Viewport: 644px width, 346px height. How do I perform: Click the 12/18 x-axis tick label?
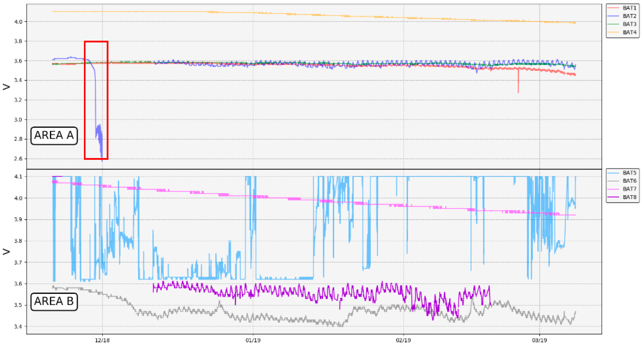click(102, 340)
